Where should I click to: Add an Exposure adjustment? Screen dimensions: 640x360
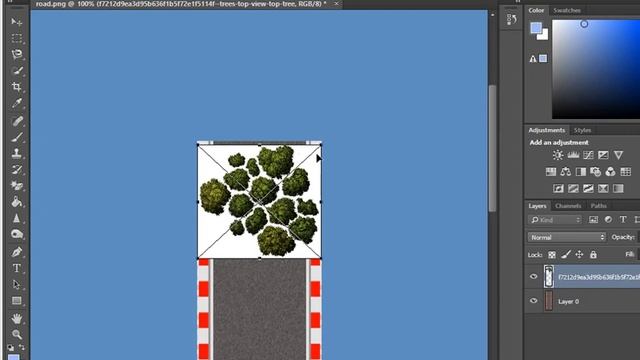point(603,155)
